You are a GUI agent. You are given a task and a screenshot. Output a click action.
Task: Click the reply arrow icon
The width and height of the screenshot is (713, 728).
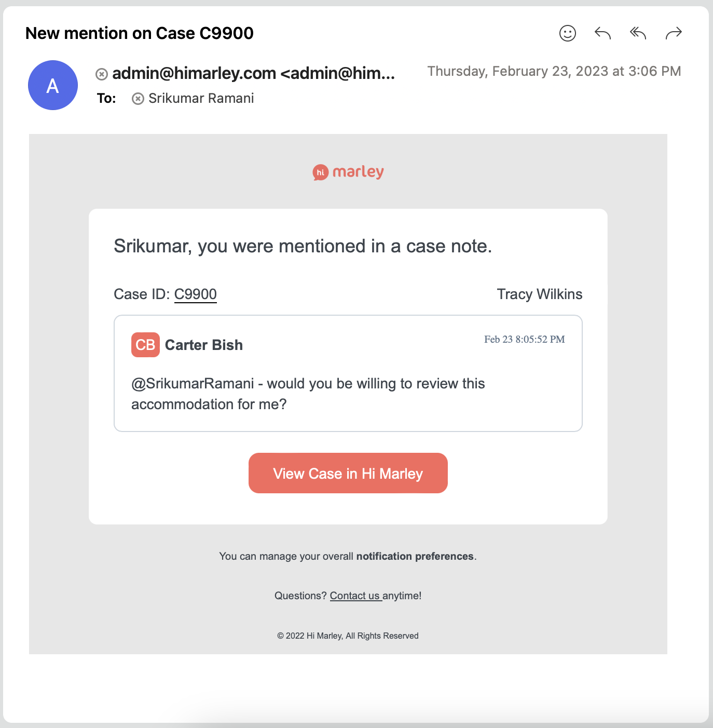pos(602,33)
